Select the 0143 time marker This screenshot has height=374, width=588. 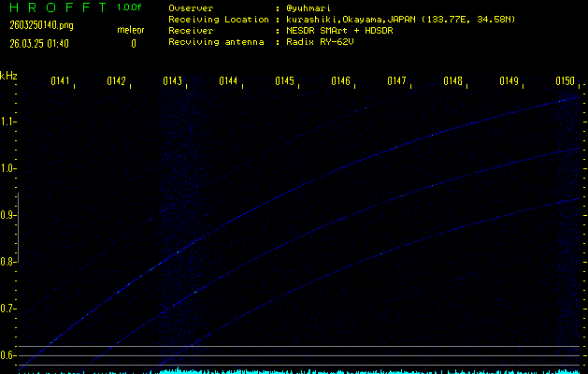[x=172, y=81]
